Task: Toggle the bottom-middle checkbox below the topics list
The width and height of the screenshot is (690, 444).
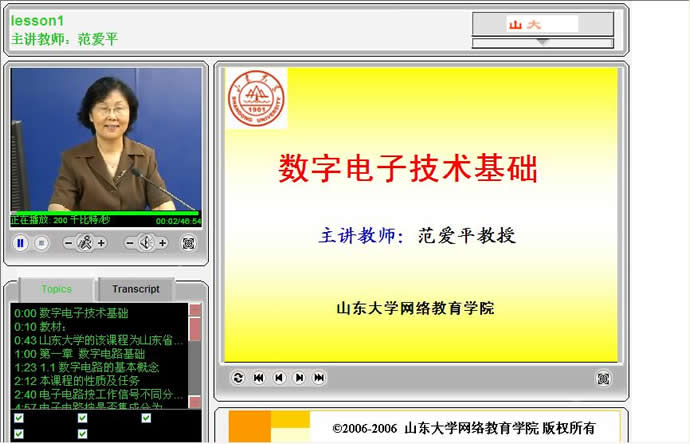Action: tap(83, 434)
